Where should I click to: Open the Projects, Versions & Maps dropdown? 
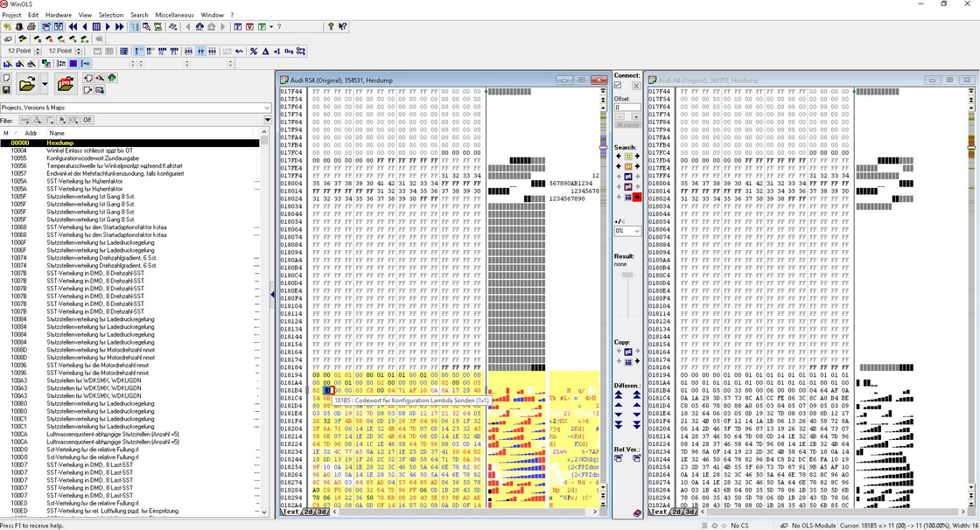click(267, 108)
